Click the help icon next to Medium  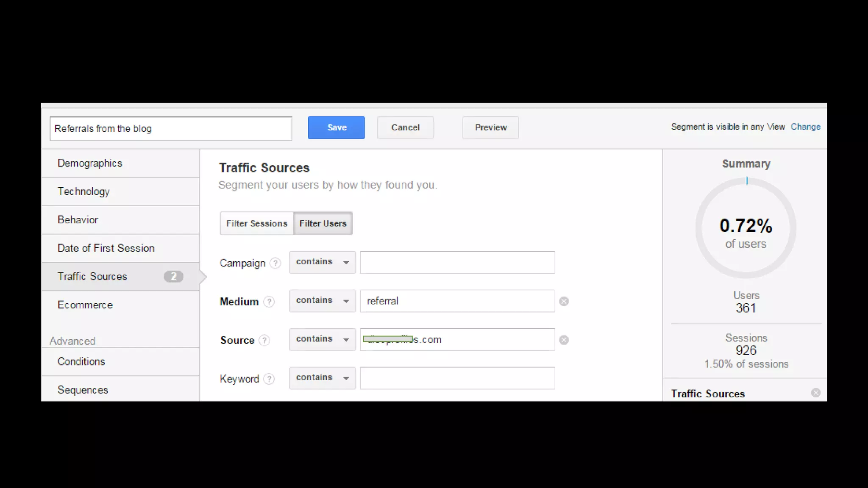point(269,302)
